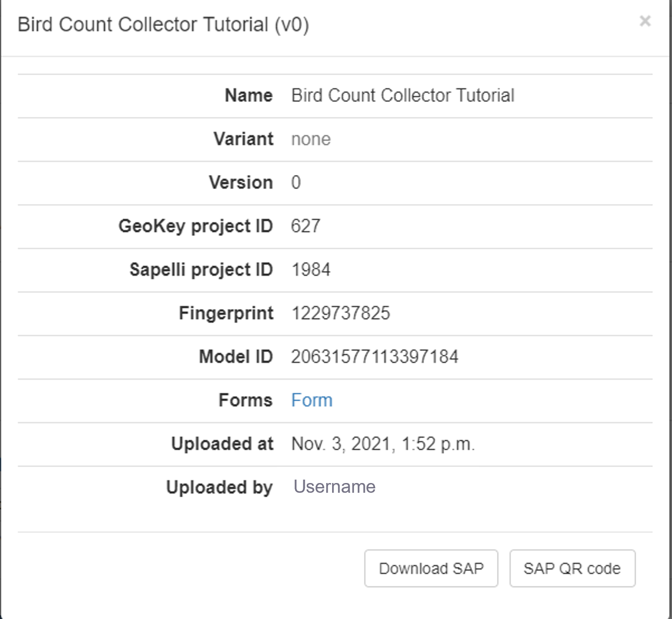
Task: Open the SAP QR code
Action: tap(572, 568)
